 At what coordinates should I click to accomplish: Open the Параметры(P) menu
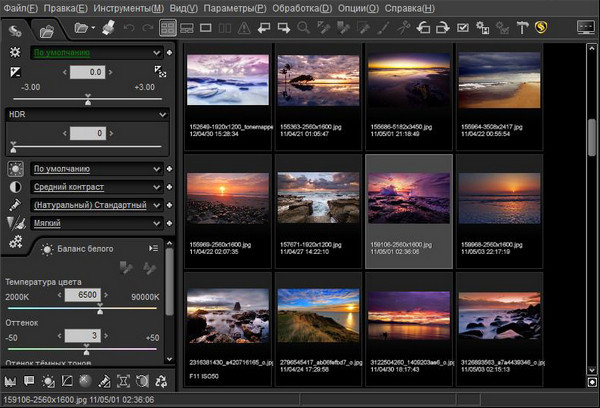click(235, 8)
